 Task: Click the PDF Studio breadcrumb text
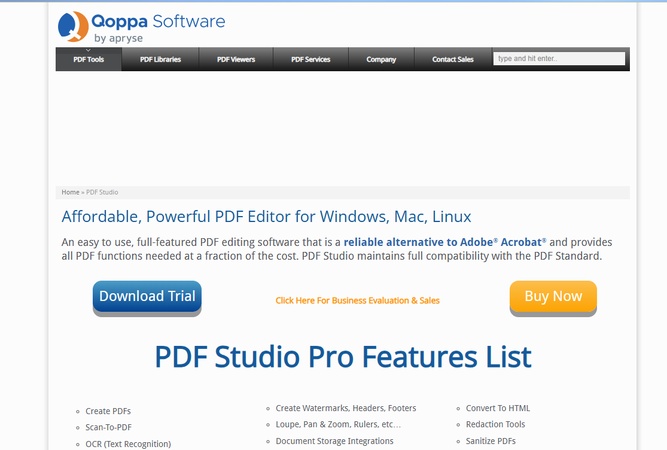point(102,192)
